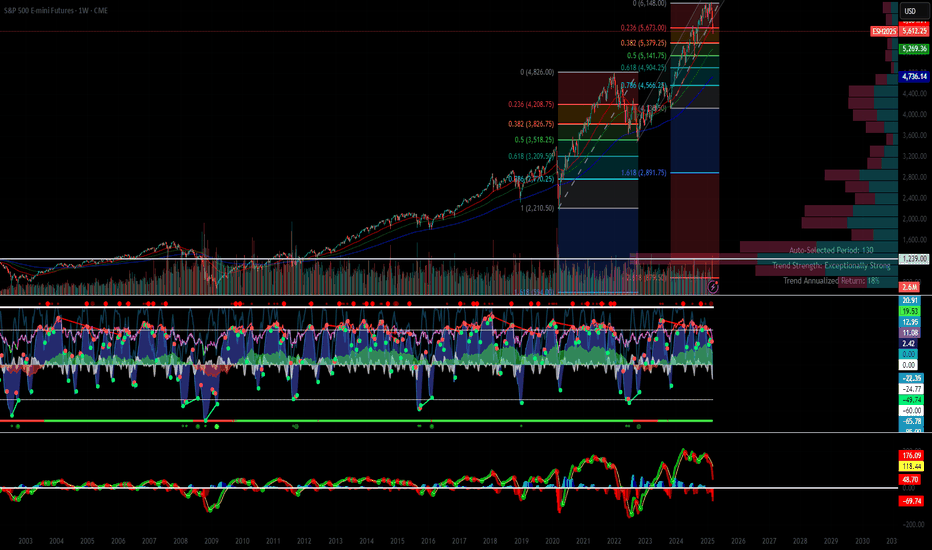Click the Auto-Selected Period: 130 text
This screenshot has width=932, height=550.
pyautogui.click(x=832, y=250)
